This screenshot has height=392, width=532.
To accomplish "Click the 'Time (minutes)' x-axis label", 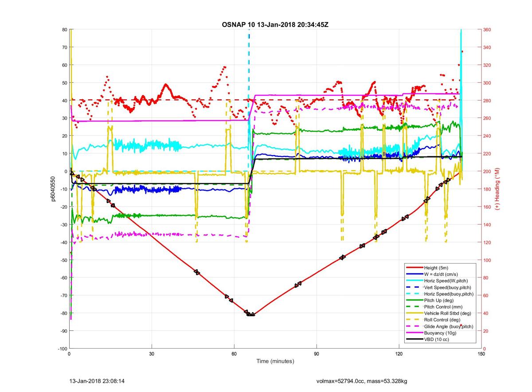I will coord(275,361).
